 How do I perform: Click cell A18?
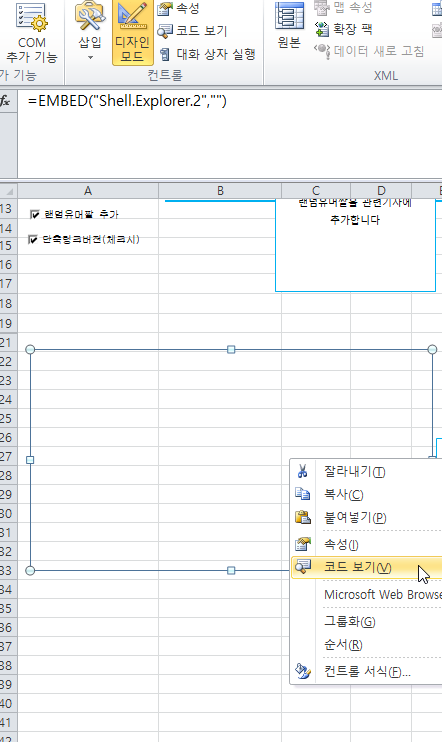[x=88, y=303]
